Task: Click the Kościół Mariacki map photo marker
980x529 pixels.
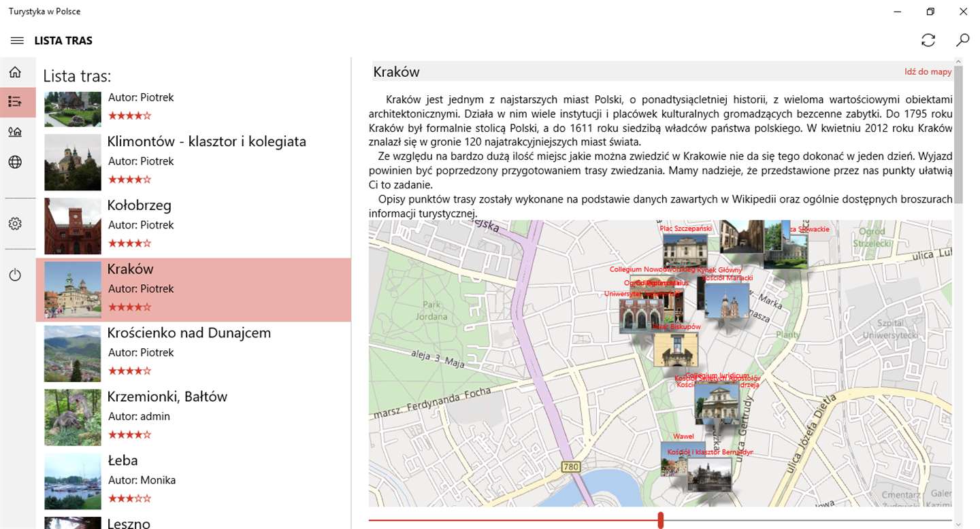Action: (727, 300)
